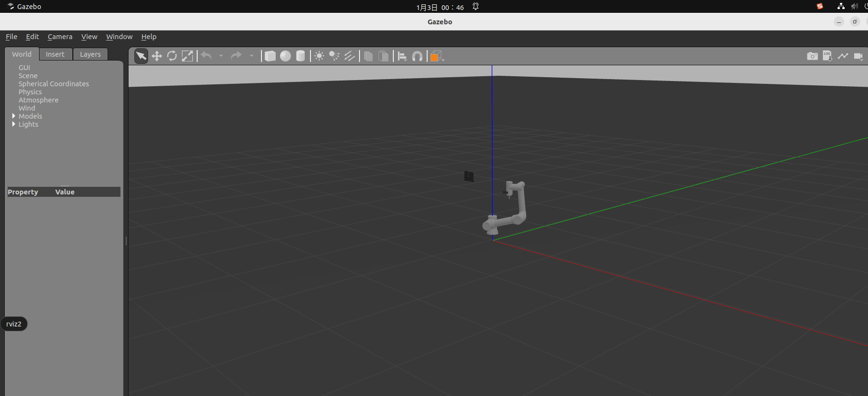Open the Window menu
This screenshot has width=868, height=396.
pyautogui.click(x=119, y=37)
